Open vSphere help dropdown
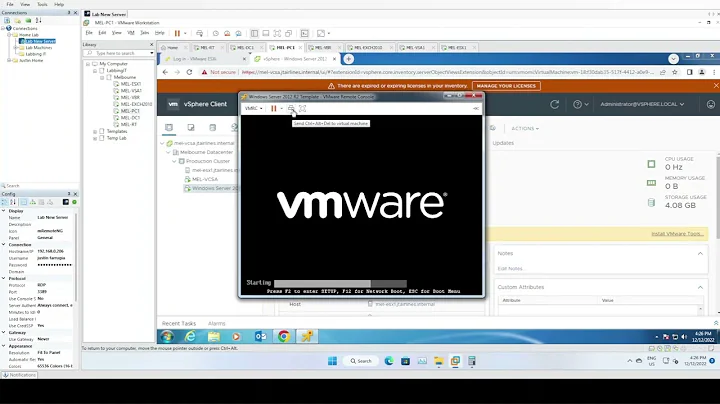The width and height of the screenshot is (720, 404). pyautogui.click(x=580, y=104)
